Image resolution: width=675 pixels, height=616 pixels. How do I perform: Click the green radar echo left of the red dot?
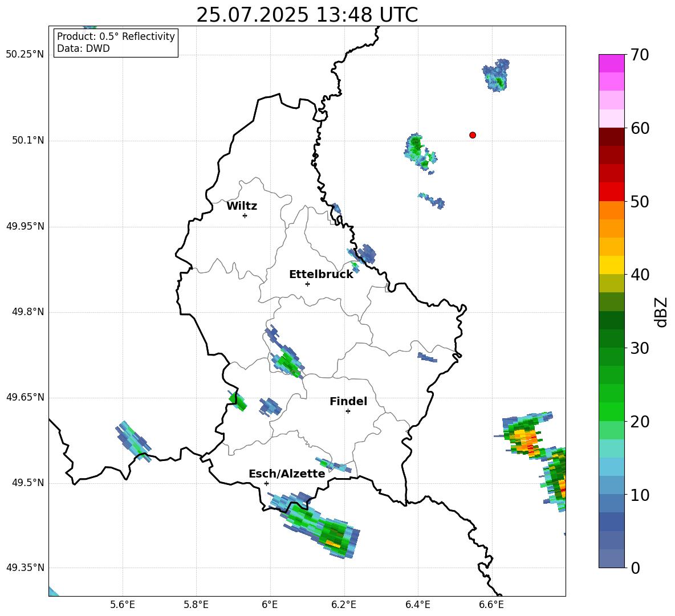pos(420,153)
